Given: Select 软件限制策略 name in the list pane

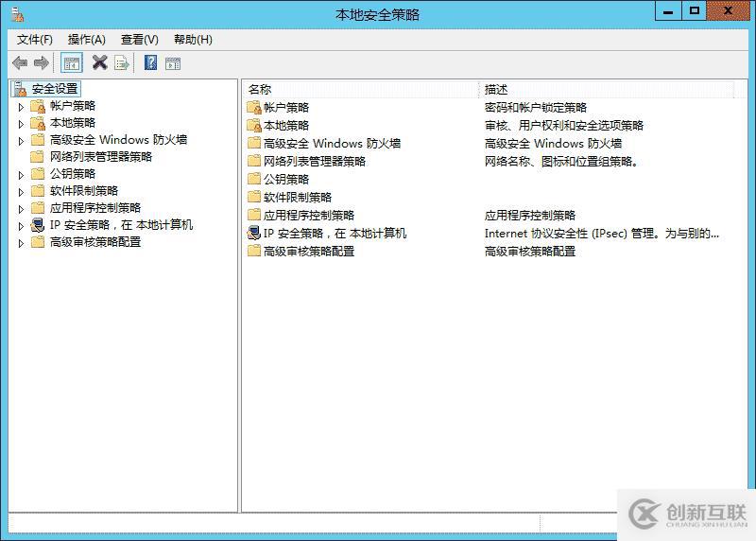Looking at the screenshot, I should [x=298, y=197].
